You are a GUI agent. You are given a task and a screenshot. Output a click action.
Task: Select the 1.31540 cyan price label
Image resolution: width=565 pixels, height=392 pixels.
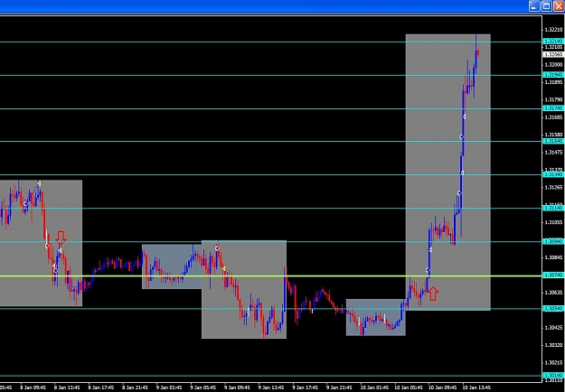(x=553, y=142)
